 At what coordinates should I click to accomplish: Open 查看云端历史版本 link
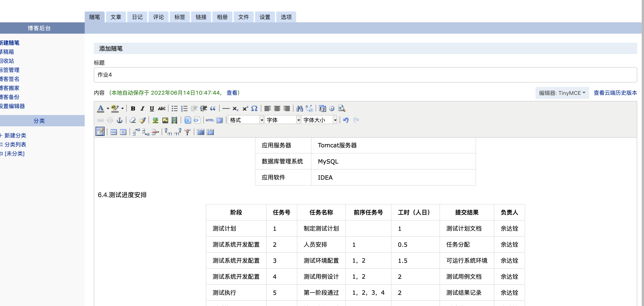click(615, 93)
